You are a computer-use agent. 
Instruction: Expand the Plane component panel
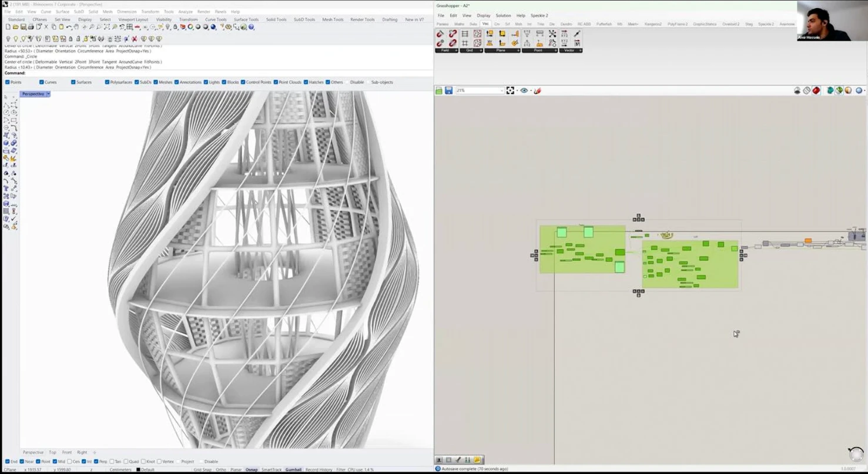coord(517,51)
